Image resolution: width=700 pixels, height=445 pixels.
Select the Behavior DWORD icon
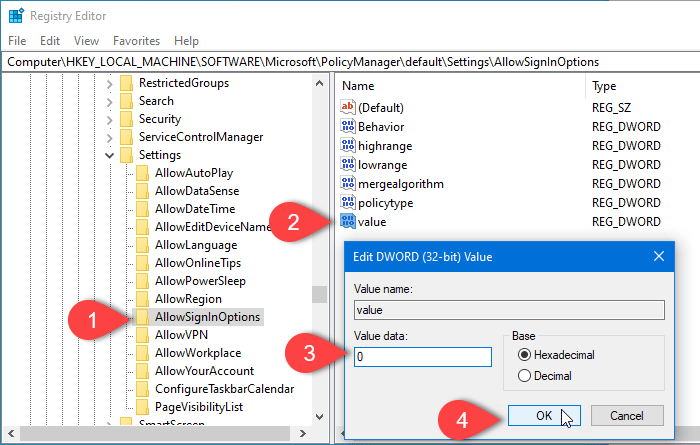(x=348, y=126)
